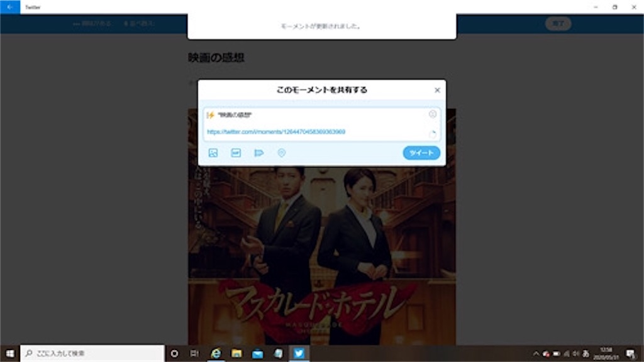Open the Mail app from taskbar
Screen dimensions: 644x362
(x=257, y=353)
